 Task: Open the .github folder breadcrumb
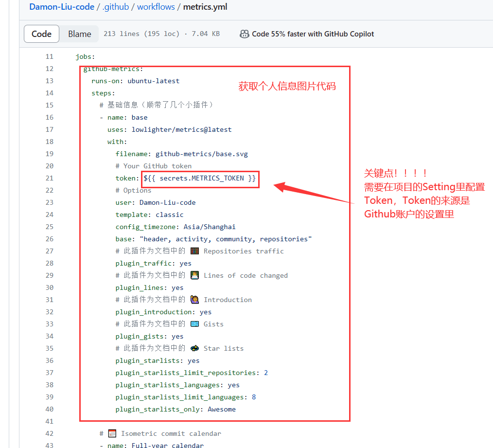pos(115,7)
